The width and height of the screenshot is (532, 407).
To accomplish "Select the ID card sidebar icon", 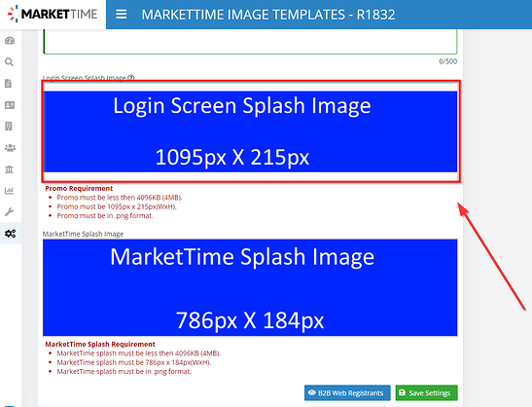I will [x=10, y=105].
